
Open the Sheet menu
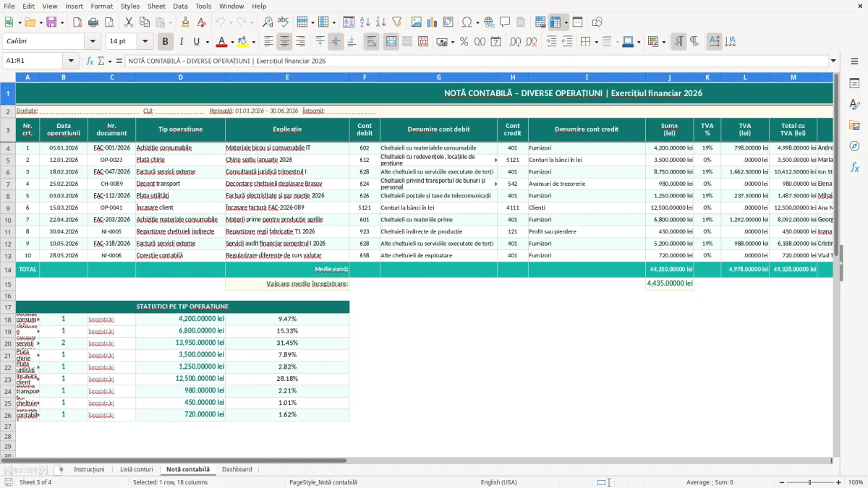tap(156, 6)
